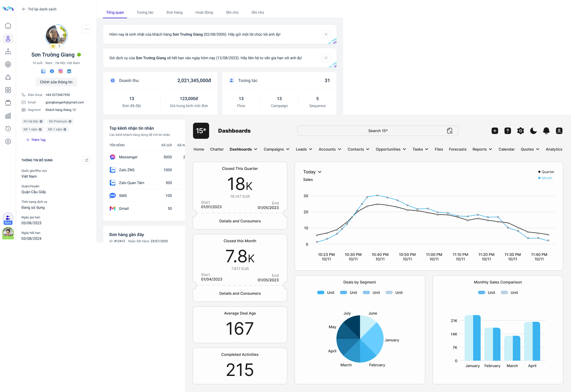Screen dimensions: 571x392
Task: Expand the Reports dropdown in navigation
Action: pyautogui.click(x=482, y=149)
